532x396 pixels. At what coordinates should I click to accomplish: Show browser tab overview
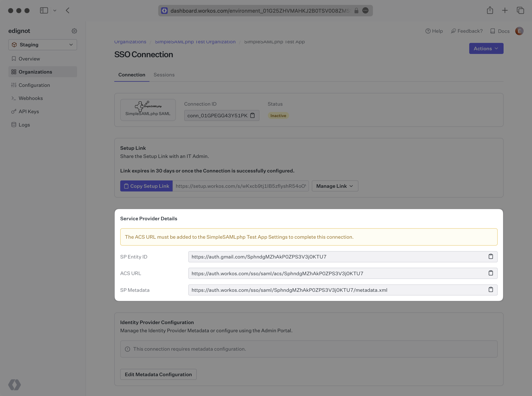[x=520, y=11]
